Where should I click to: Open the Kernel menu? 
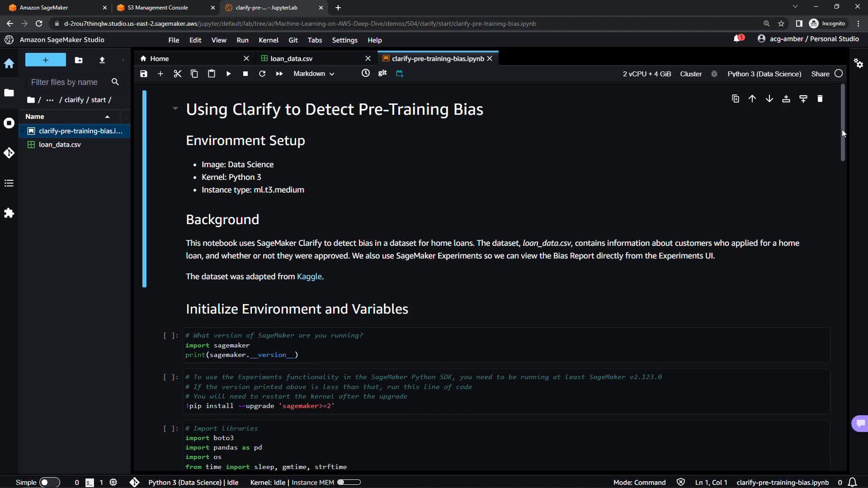pyautogui.click(x=268, y=40)
